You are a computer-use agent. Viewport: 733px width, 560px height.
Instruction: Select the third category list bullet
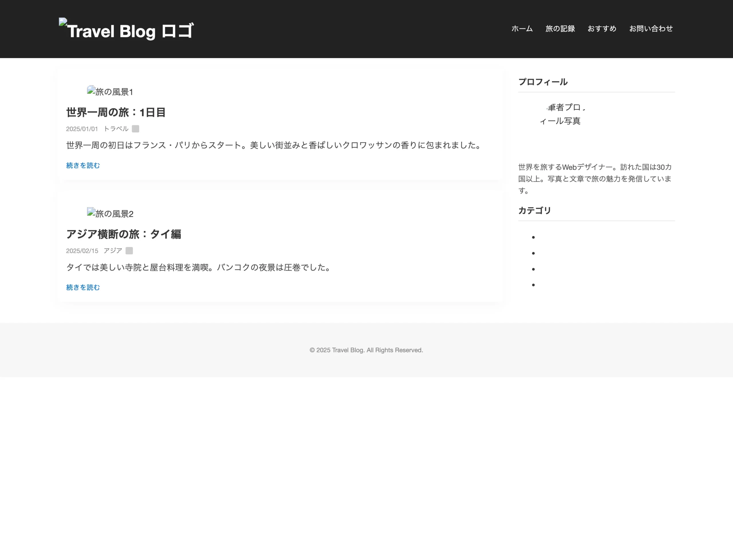point(533,269)
